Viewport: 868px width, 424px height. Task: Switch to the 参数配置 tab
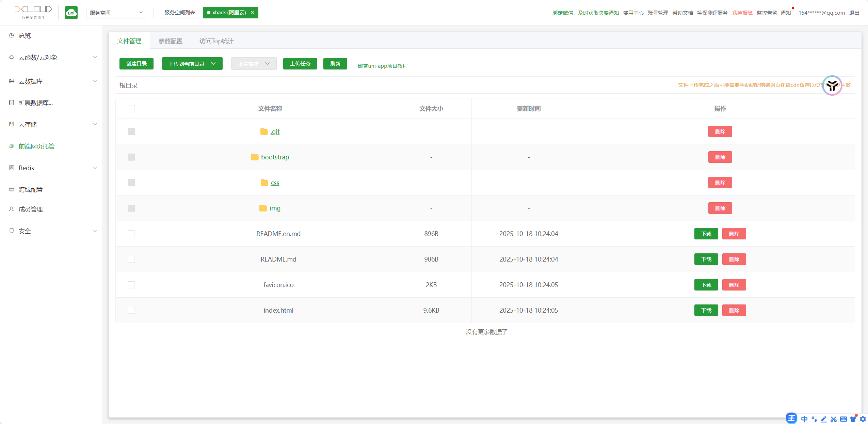(x=170, y=41)
